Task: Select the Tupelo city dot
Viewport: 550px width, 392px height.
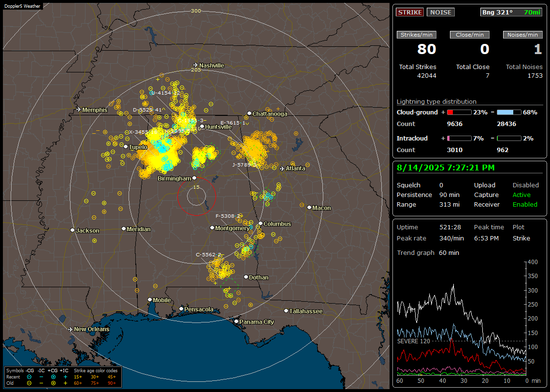Action: [126, 146]
